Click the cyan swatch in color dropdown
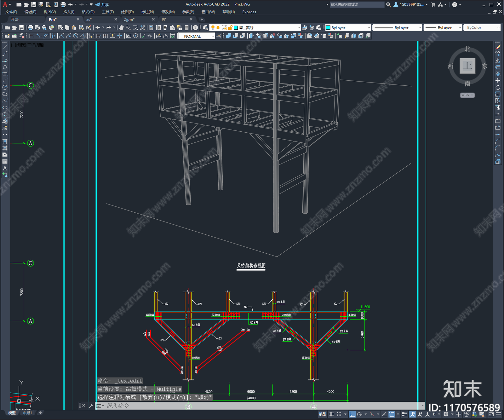The image size is (504, 420). [x=328, y=28]
